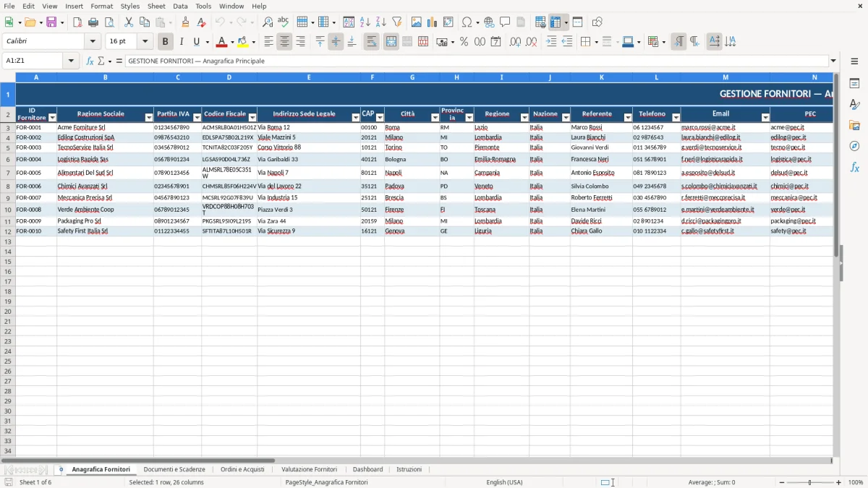The height and width of the screenshot is (488, 868).
Task: Apply the yellow background color
Action: [x=243, y=42]
